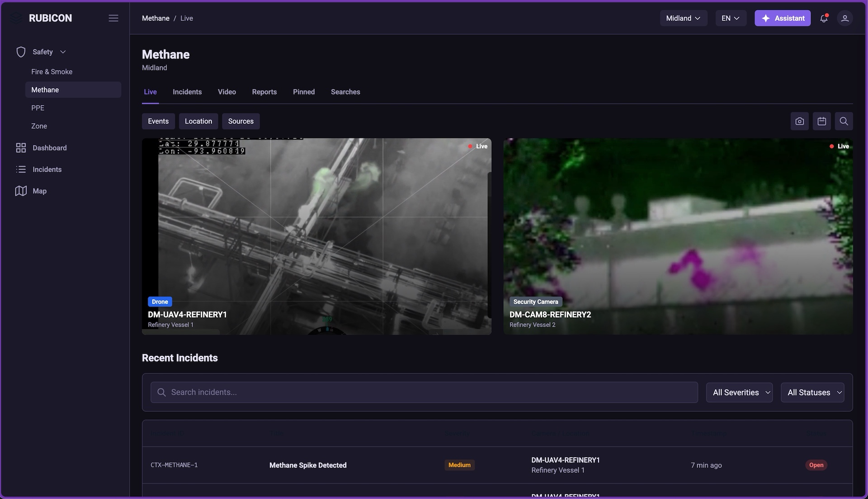The width and height of the screenshot is (868, 499).
Task: Open the All Statuses filter dropdown
Action: pyautogui.click(x=812, y=392)
